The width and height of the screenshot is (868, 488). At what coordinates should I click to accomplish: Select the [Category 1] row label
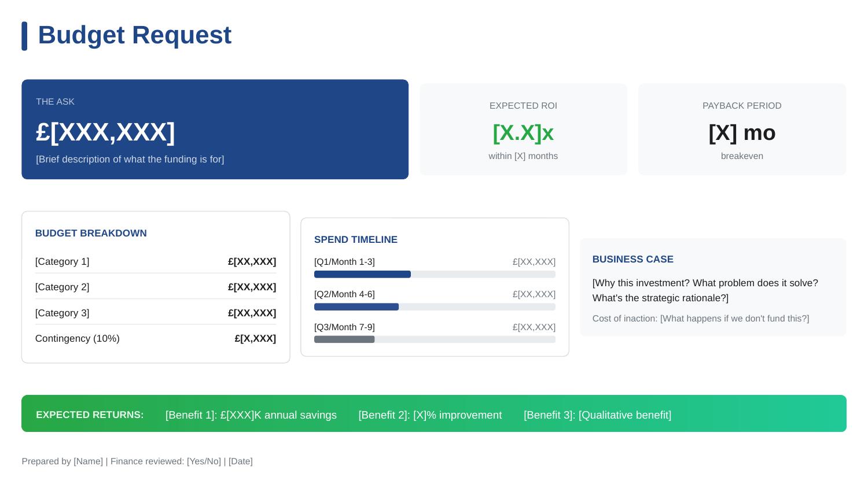point(62,262)
